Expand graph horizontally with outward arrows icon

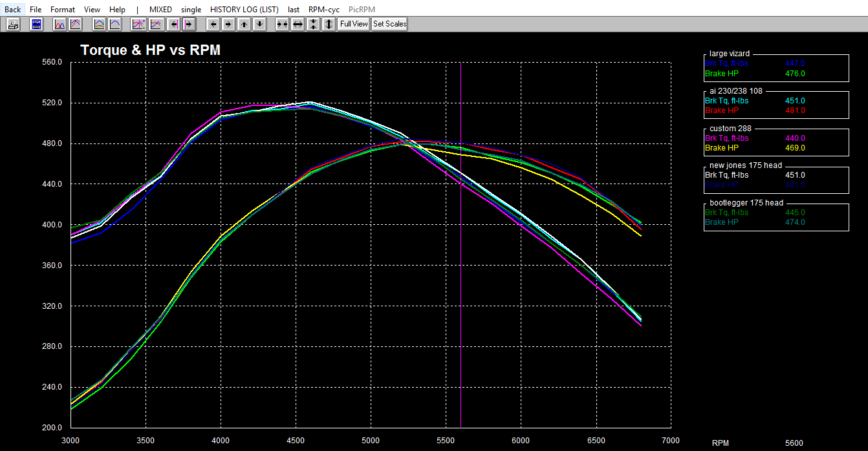pos(298,25)
